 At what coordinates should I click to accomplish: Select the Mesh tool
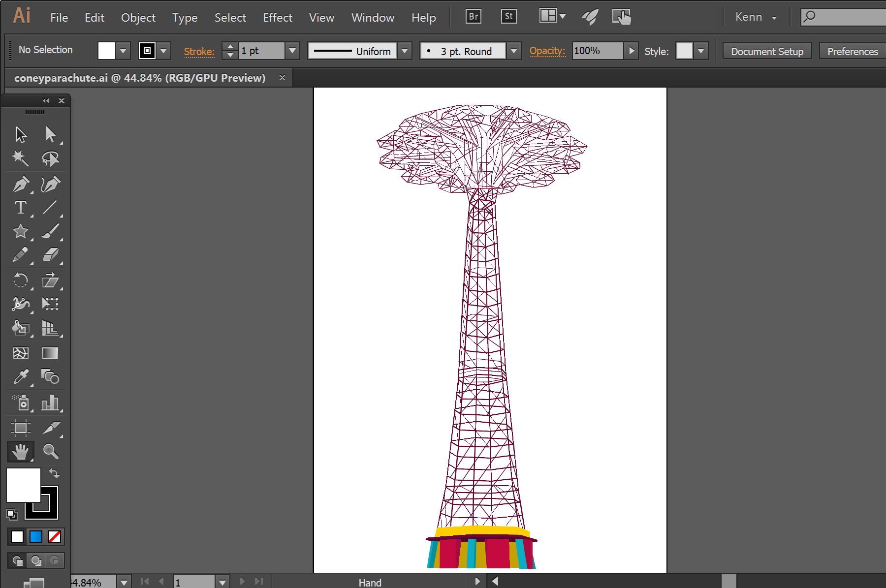point(21,353)
